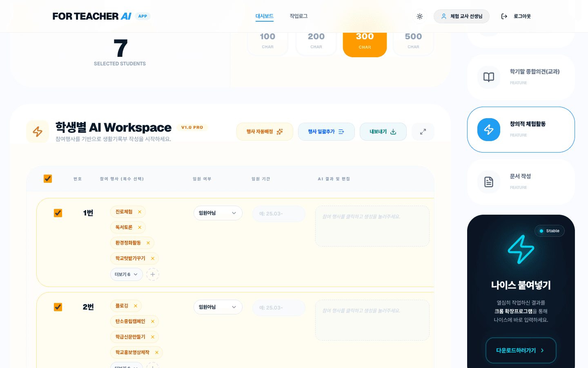Image resolution: width=588 pixels, height=368 pixels.
Task: Toggle the light/dark theme sun icon
Action: [420, 16]
